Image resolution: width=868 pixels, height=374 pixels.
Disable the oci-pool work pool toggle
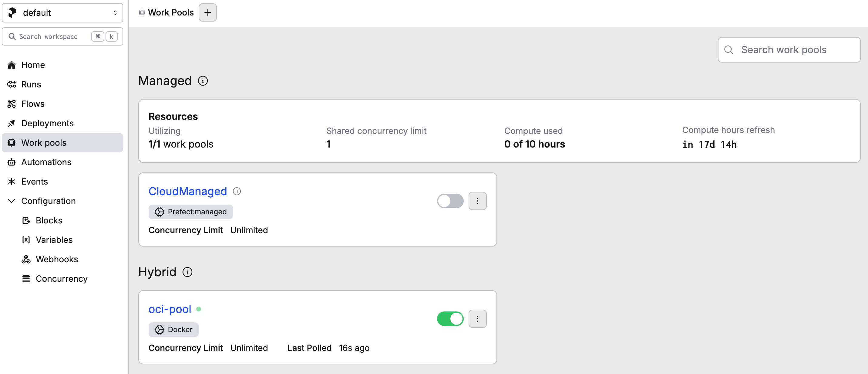450,319
